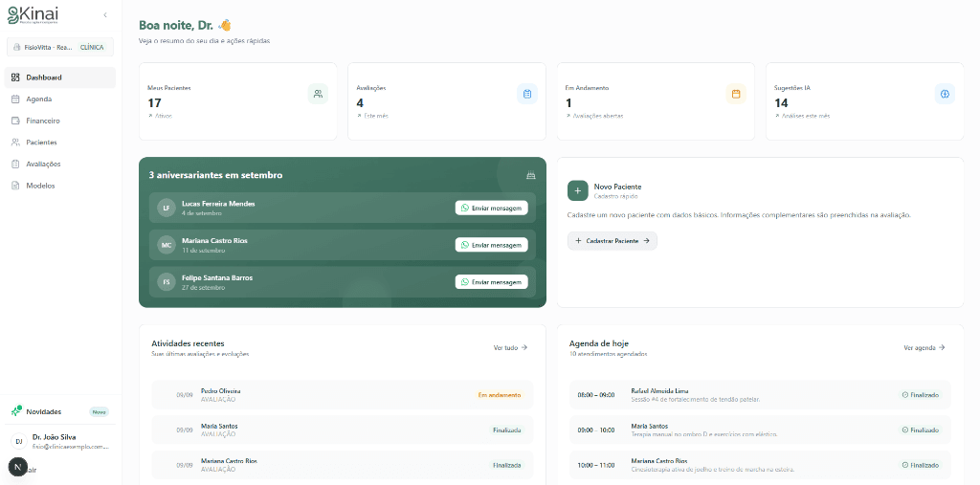Open the Avaliações menu item

pyautogui.click(x=60, y=164)
